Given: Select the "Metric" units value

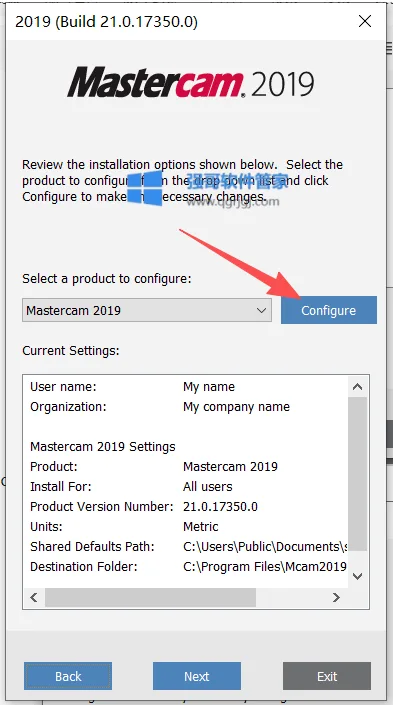Looking at the screenshot, I should tap(201, 527).
